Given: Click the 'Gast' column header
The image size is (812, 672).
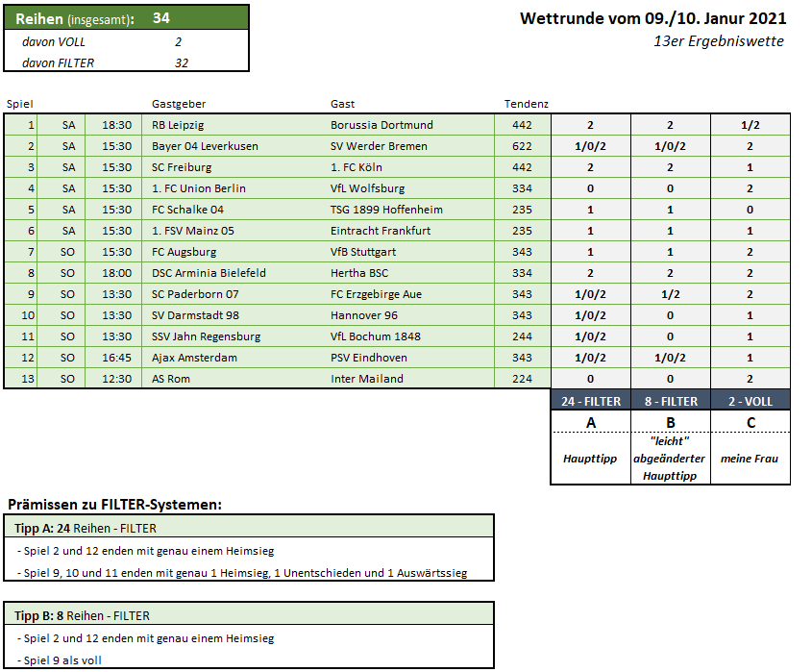Looking at the screenshot, I should click(342, 104).
